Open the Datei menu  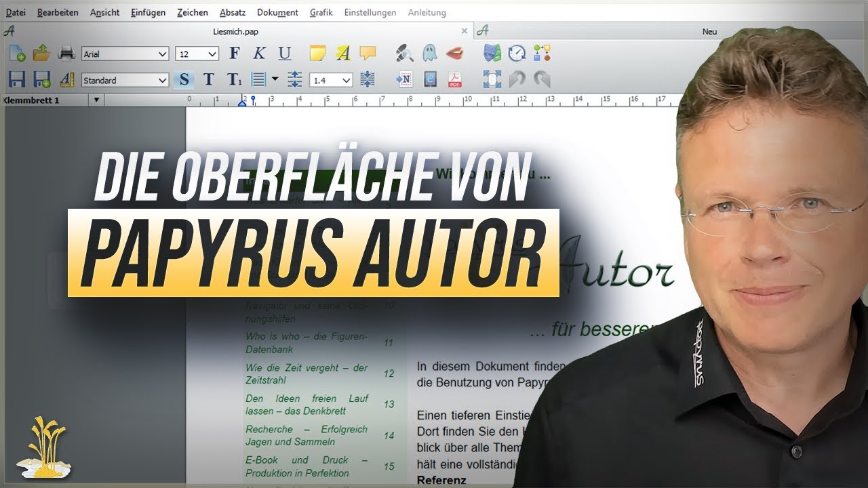point(16,12)
